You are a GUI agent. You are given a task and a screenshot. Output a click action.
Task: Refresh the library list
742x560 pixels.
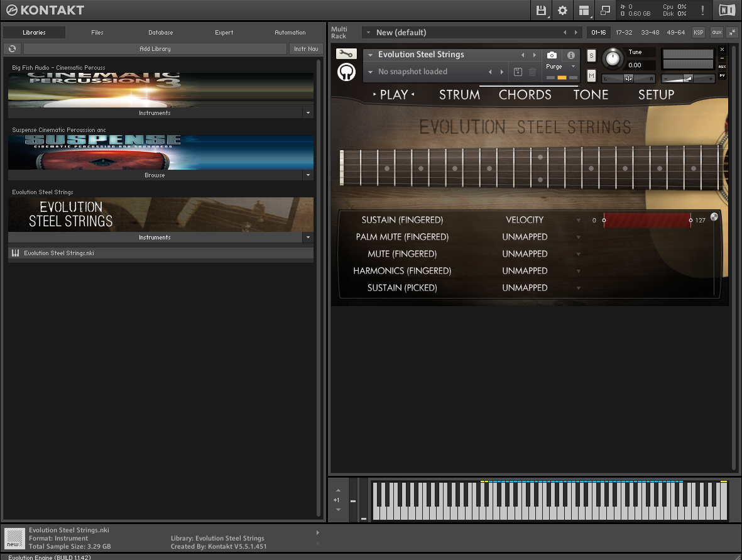(x=13, y=49)
